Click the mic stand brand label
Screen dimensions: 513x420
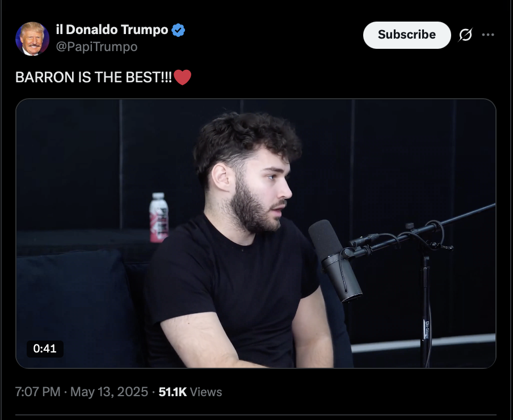pyautogui.click(x=427, y=329)
